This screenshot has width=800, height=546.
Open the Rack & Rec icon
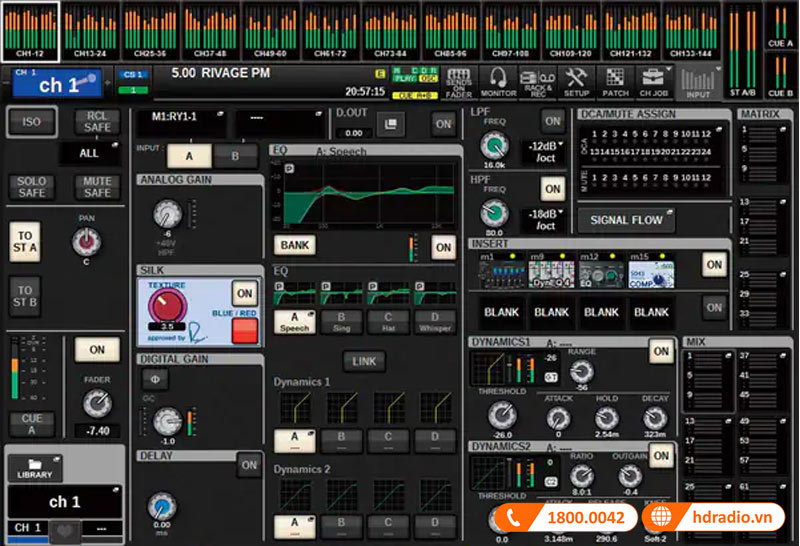(x=538, y=82)
